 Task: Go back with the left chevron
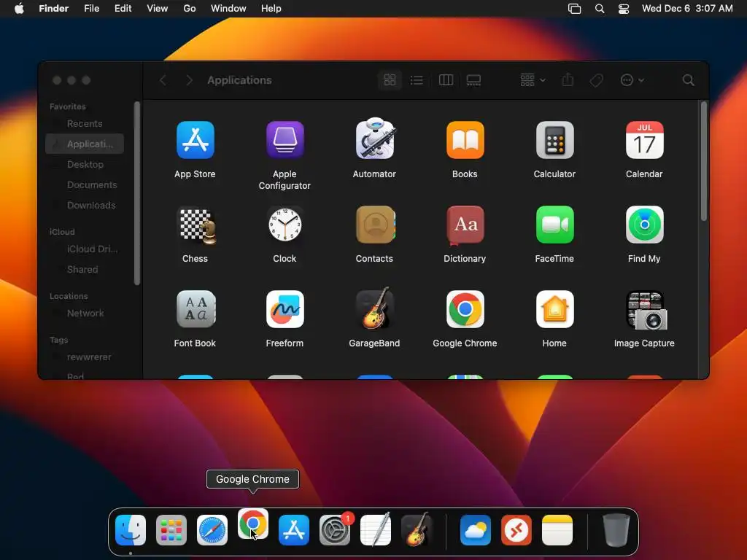(x=163, y=80)
